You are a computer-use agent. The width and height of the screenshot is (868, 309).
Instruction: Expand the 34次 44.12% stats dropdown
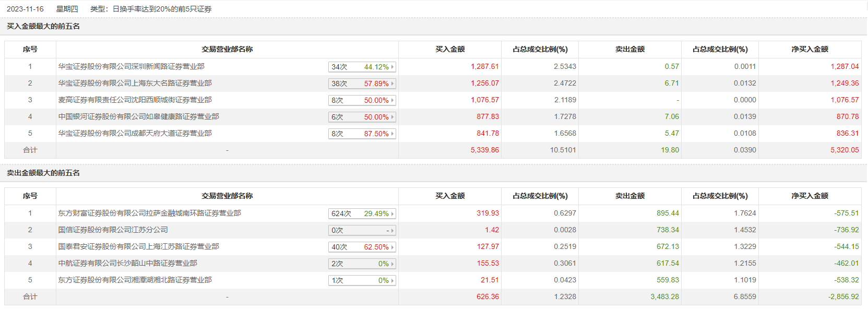tap(393, 67)
